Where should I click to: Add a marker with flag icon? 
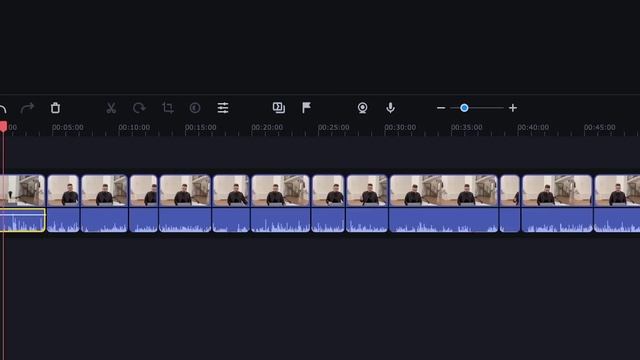pos(306,108)
